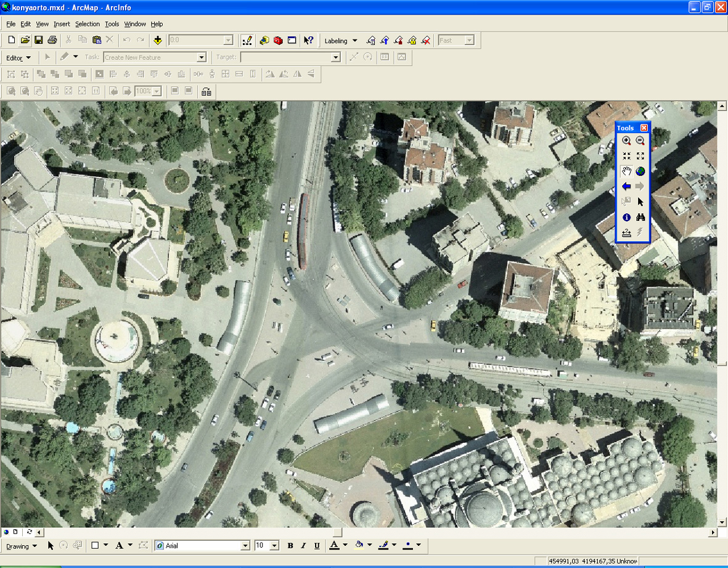This screenshot has height=568, width=728.
Task: Open the Tools menu
Action: [112, 24]
